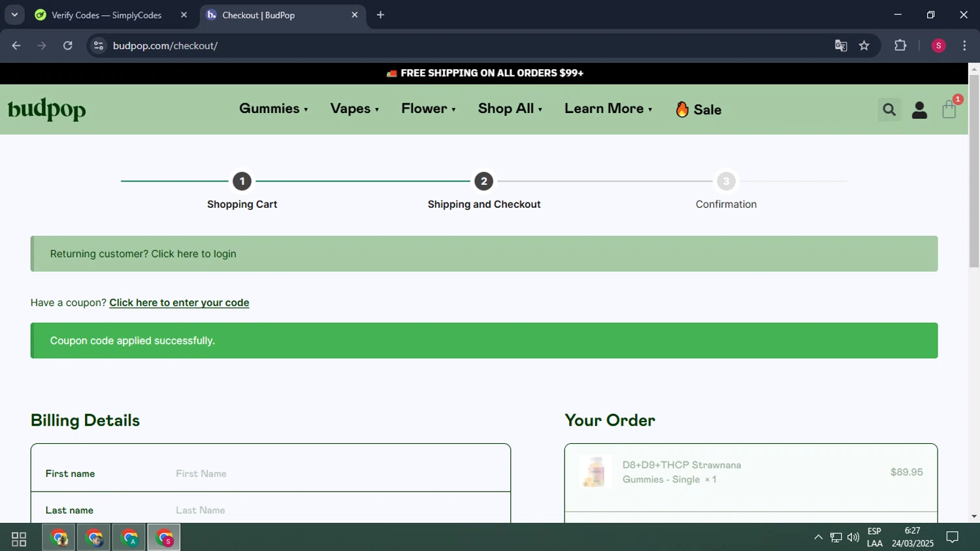
Task: Focus the Last name input field
Action: pyautogui.click(x=336, y=510)
